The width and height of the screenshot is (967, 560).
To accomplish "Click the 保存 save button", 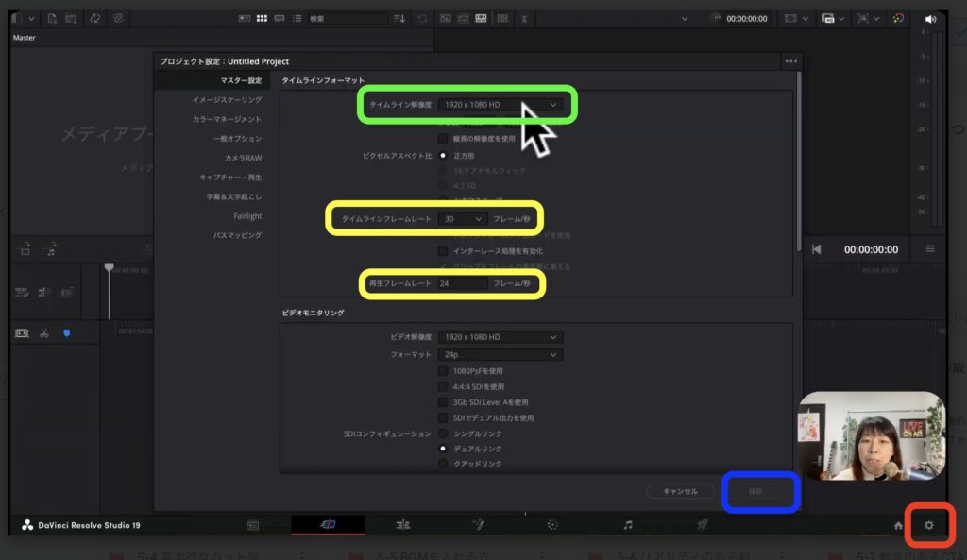I will click(755, 491).
